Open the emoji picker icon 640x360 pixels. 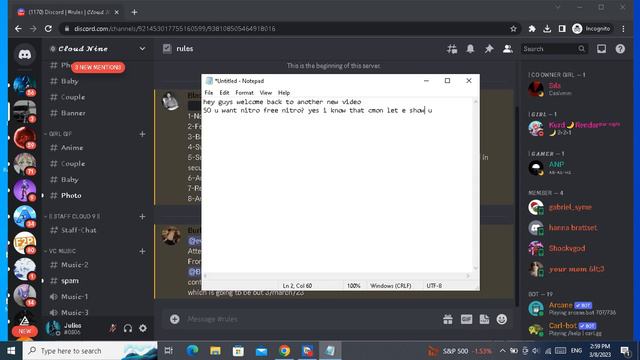coord(502,319)
